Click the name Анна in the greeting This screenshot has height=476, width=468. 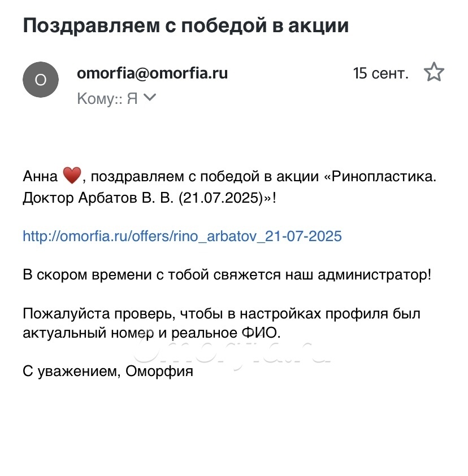point(40,177)
